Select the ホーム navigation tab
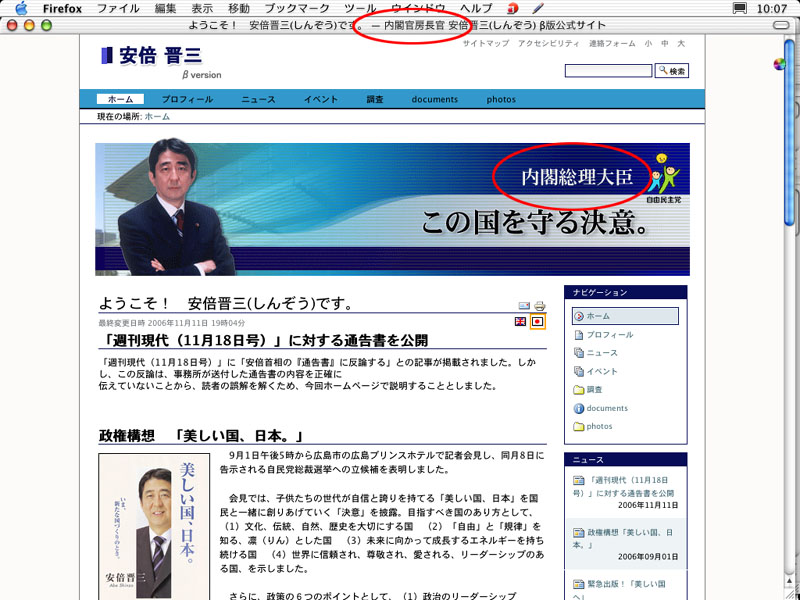Image resolution: width=800 pixels, height=600 pixels. coord(120,99)
